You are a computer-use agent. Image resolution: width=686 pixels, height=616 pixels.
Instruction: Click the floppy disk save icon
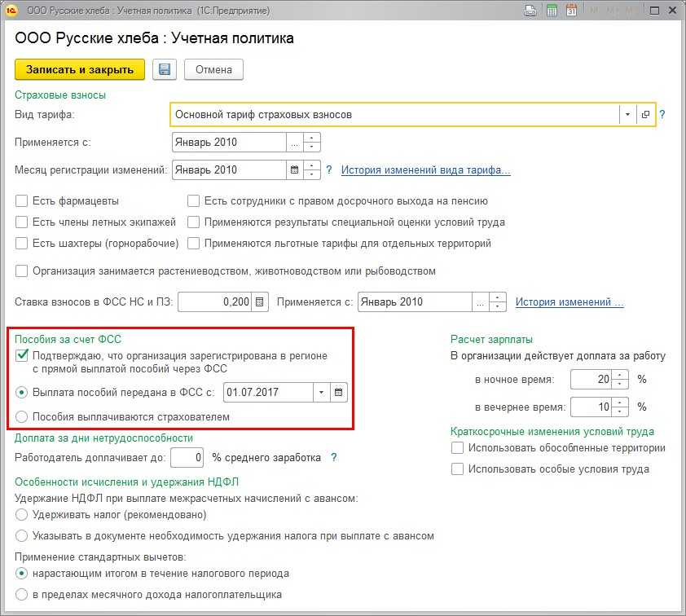coord(165,69)
